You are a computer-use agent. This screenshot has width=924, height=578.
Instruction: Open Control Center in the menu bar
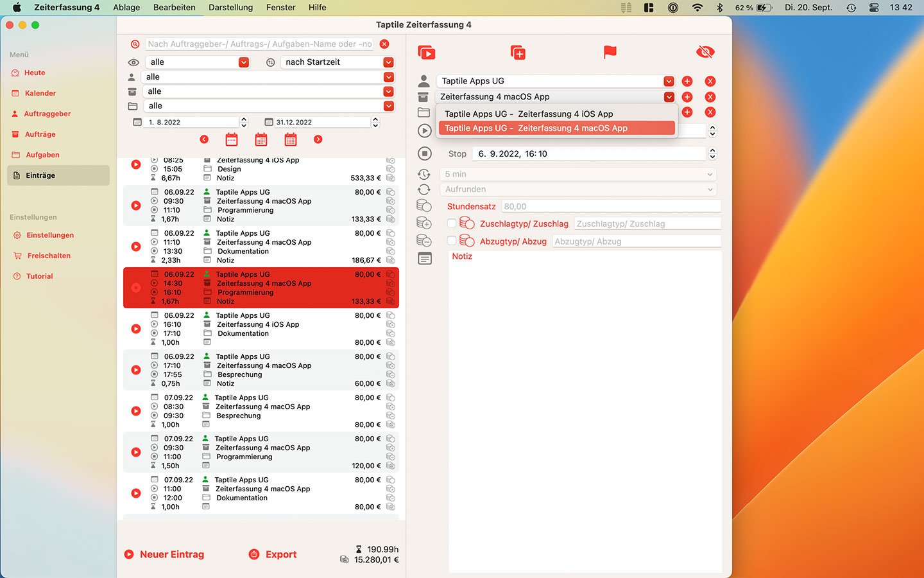click(x=874, y=8)
